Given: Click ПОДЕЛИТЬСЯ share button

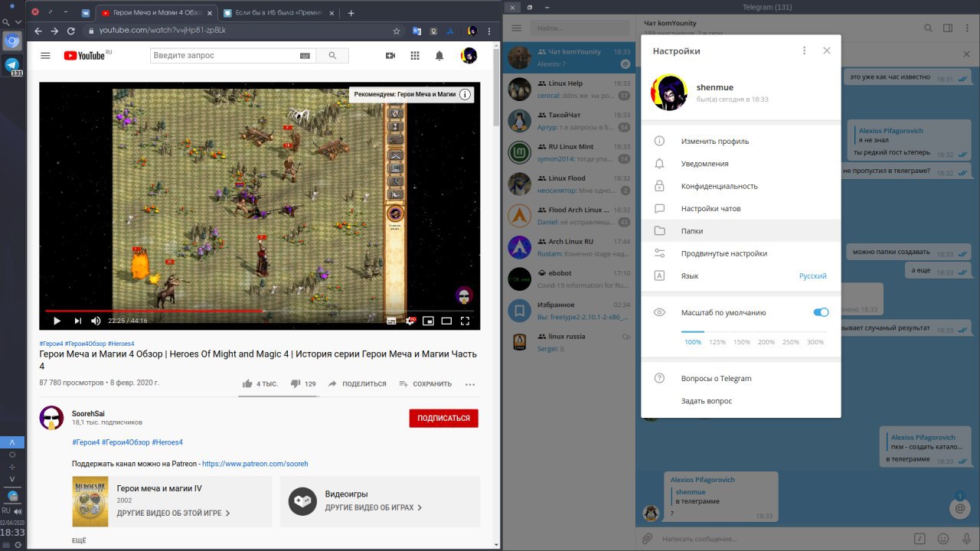Looking at the screenshot, I should 357,383.
